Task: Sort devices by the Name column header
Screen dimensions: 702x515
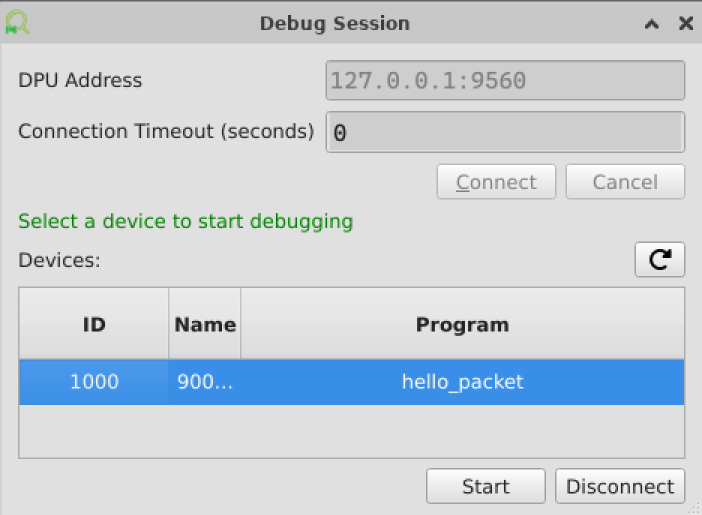Action: tap(205, 324)
